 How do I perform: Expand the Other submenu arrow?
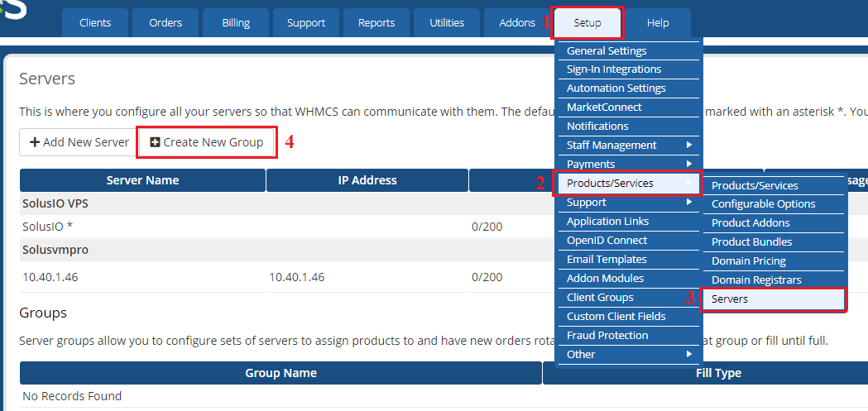pos(688,354)
